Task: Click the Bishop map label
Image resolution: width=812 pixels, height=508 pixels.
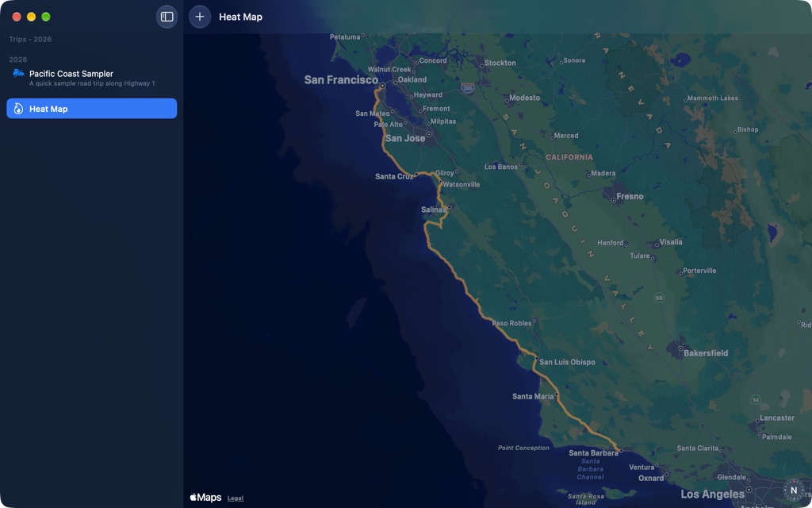Action: (748, 129)
